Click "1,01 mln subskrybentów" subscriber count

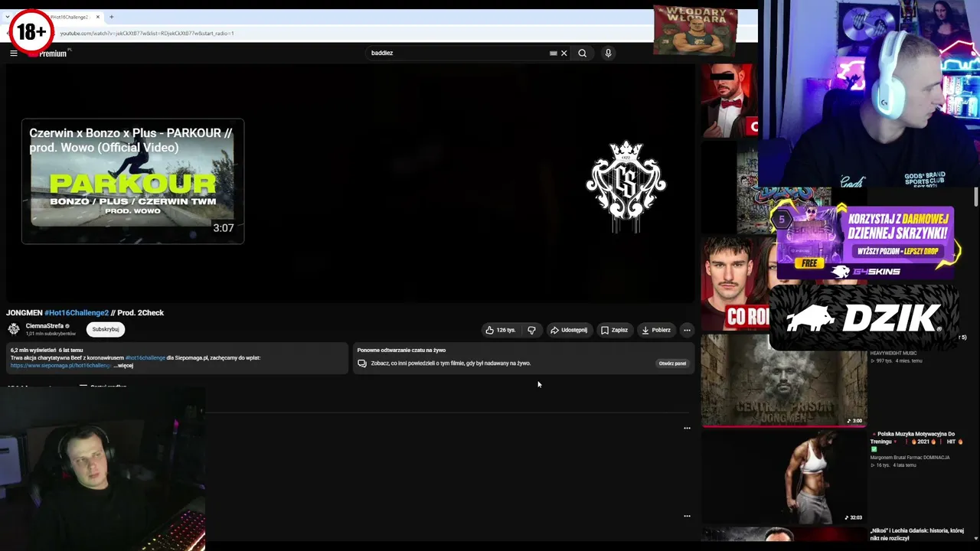(51, 334)
